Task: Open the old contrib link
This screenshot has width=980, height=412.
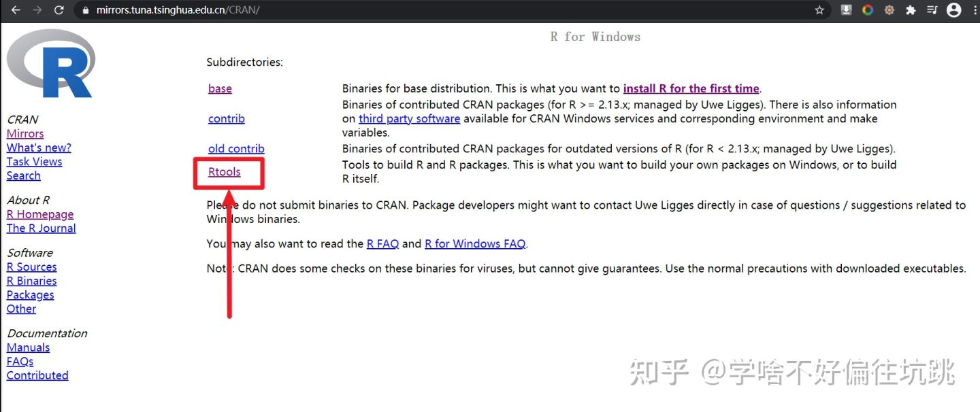Action: coord(236,148)
